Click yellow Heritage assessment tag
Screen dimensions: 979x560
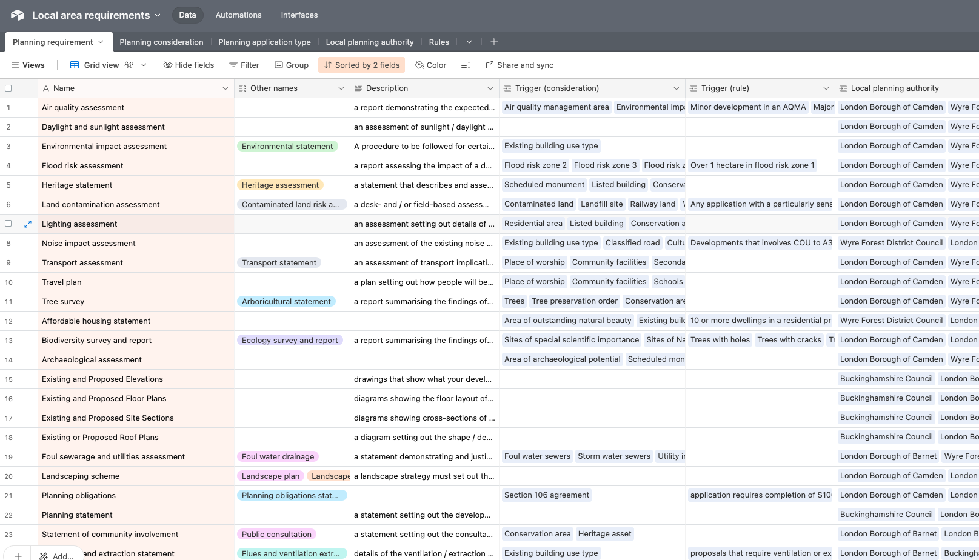(280, 185)
